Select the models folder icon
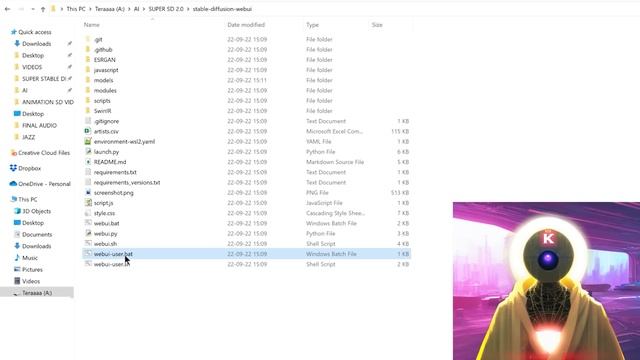640x360 pixels. point(87,80)
